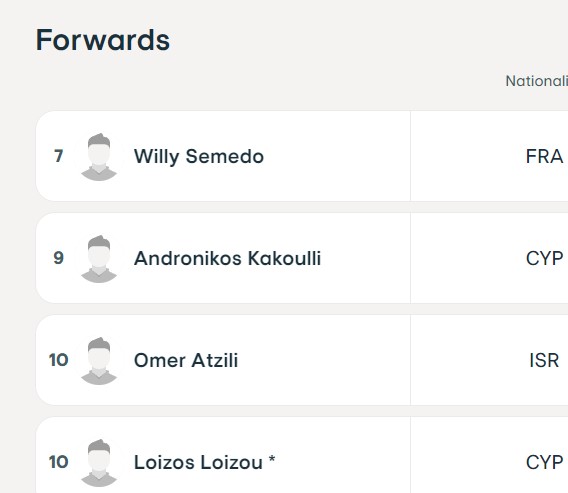Image resolution: width=568 pixels, height=493 pixels.
Task: Click the Forwards section heading
Action: pyautogui.click(x=103, y=40)
